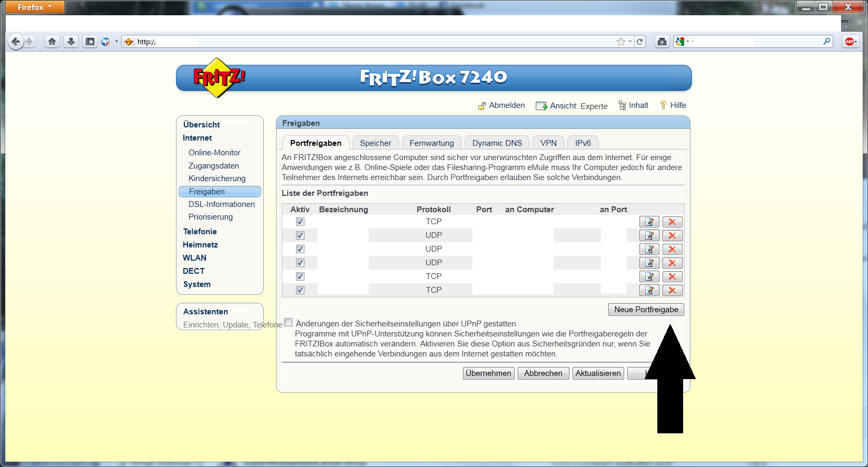Open Assistenten in the sidebar
Viewport: 868px width, 467px height.
pyautogui.click(x=205, y=312)
